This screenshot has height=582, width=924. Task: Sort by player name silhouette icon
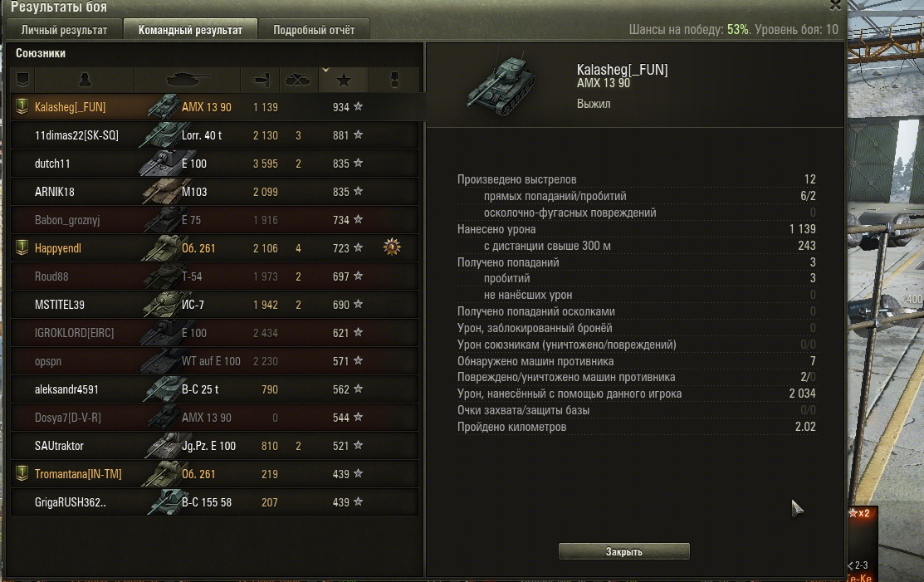click(x=85, y=80)
